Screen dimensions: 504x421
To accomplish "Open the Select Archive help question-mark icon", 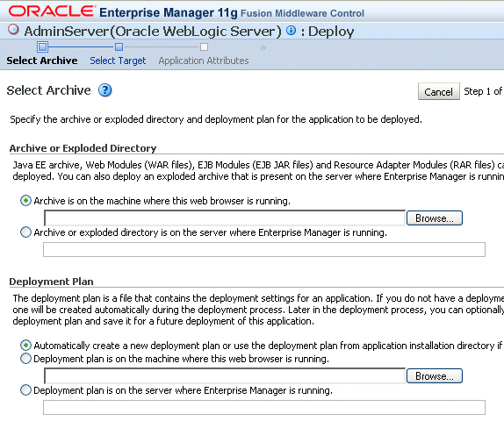I will pyautogui.click(x=104, y=90).
